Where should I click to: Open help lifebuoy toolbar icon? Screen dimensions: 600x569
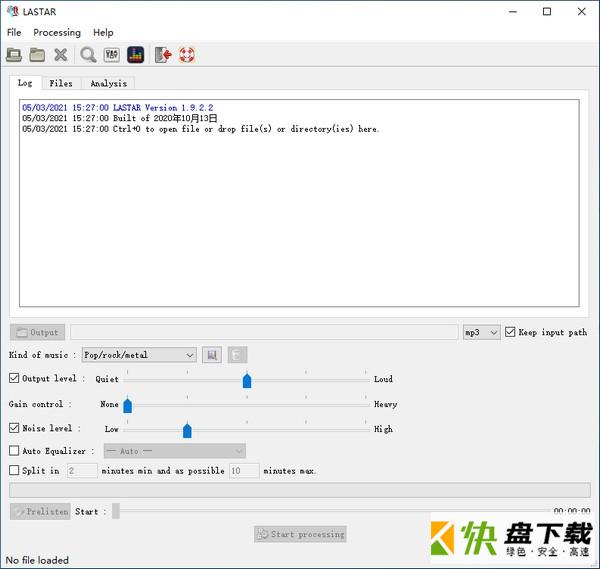(x=187, y=55)
